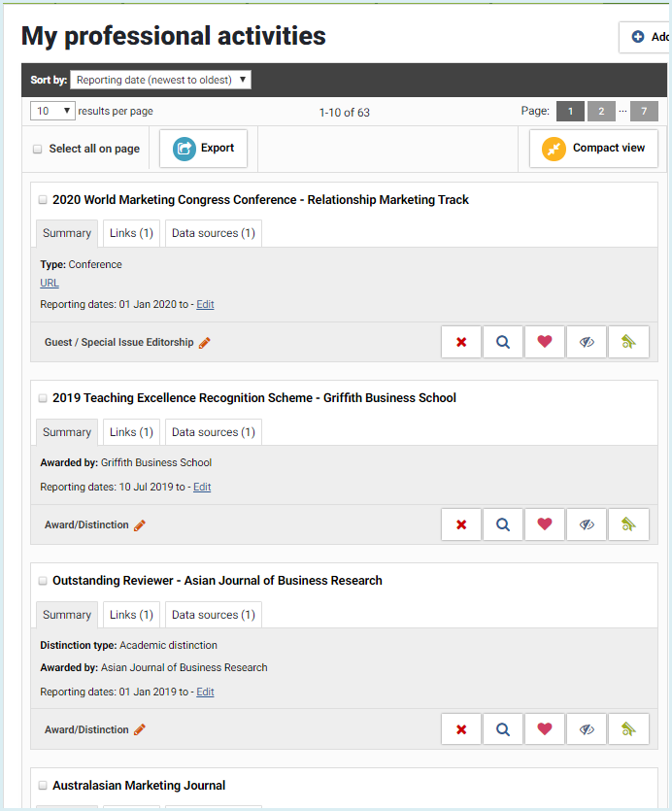Switch to Summary tab of 2019 Teaching Excellence
This screenshot has height=811, width=672.
(x=67, y=432)
